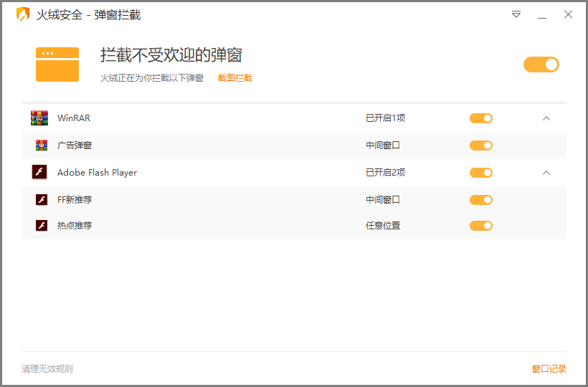588x387 pixels.
Task: Switch off the FF新推荐 toggle
Action: [x=481, y=200]
